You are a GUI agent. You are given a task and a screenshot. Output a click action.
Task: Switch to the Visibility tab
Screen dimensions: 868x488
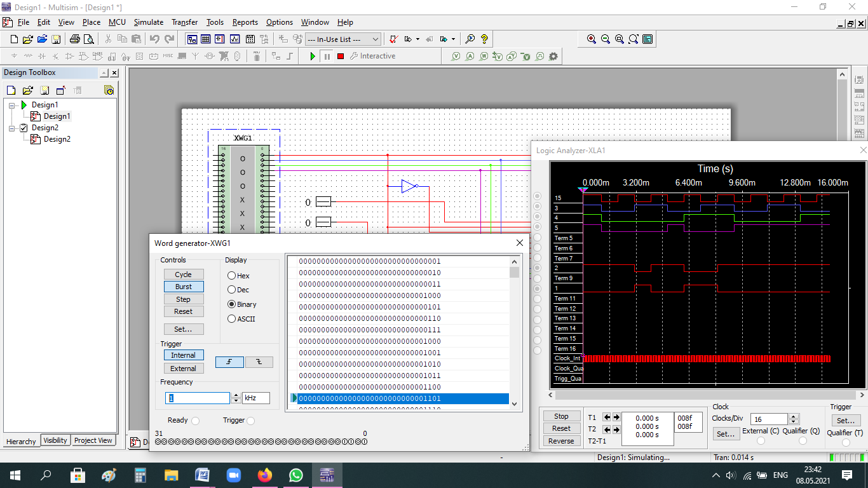click(55, 440)
